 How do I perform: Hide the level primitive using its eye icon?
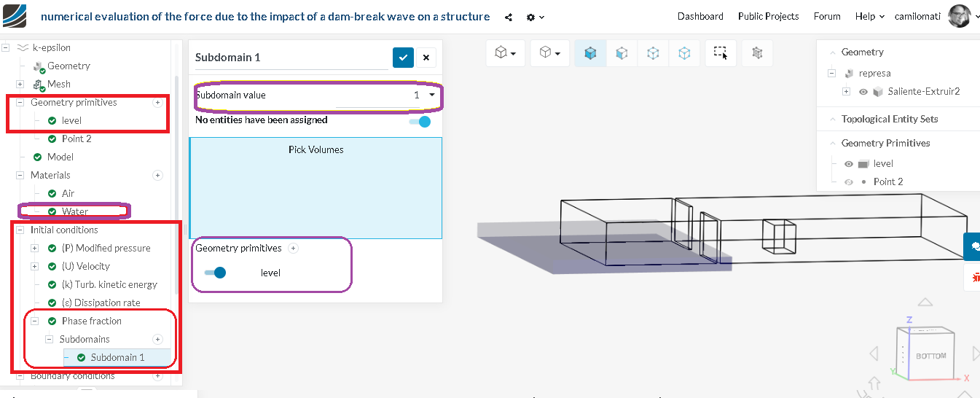(x=848, y=164)
